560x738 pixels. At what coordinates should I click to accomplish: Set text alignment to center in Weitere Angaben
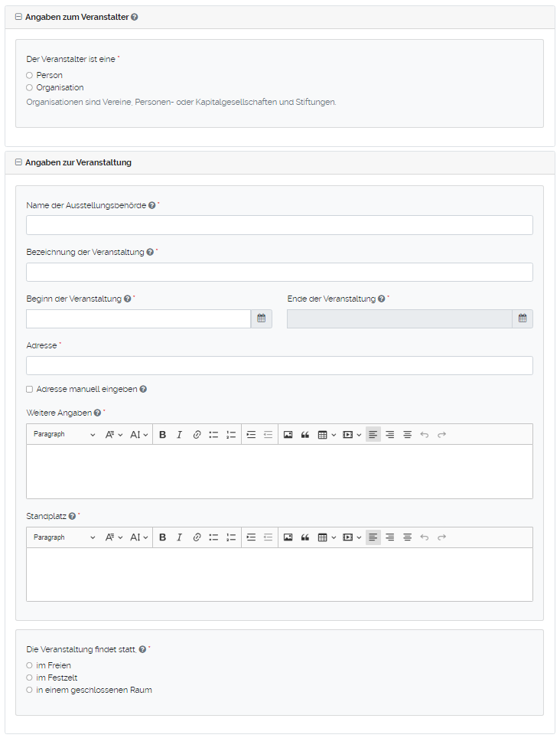(x=389, y=434)
